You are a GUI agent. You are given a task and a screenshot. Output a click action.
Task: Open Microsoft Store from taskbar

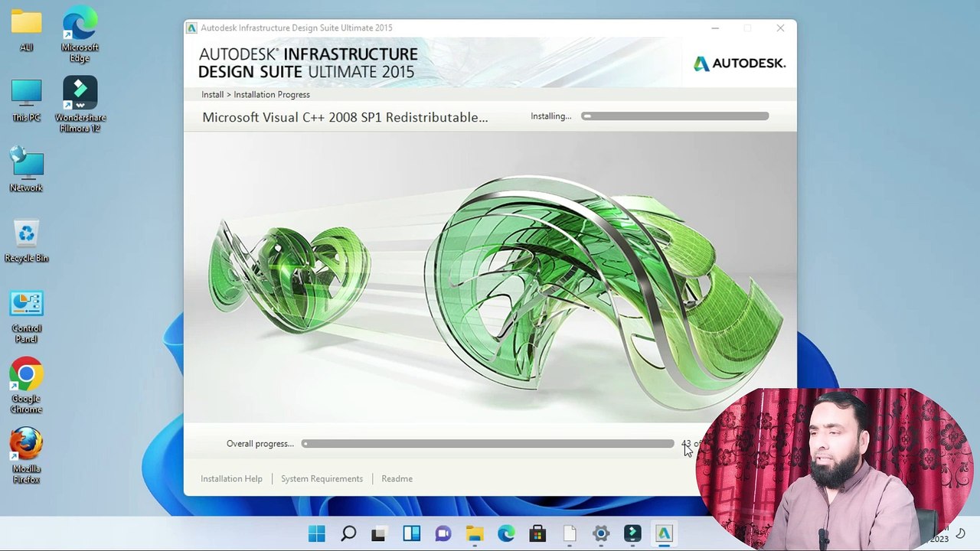coord(537,533)
